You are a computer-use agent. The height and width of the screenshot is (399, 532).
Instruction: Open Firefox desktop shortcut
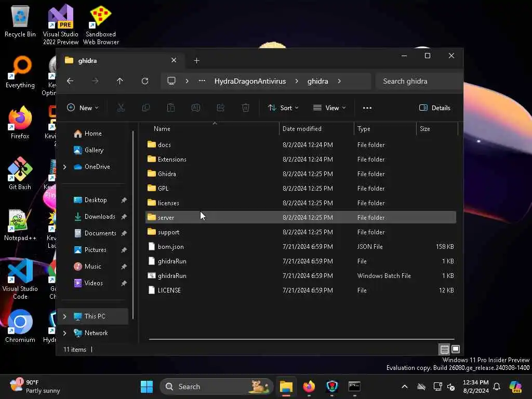tap(20, 123)
